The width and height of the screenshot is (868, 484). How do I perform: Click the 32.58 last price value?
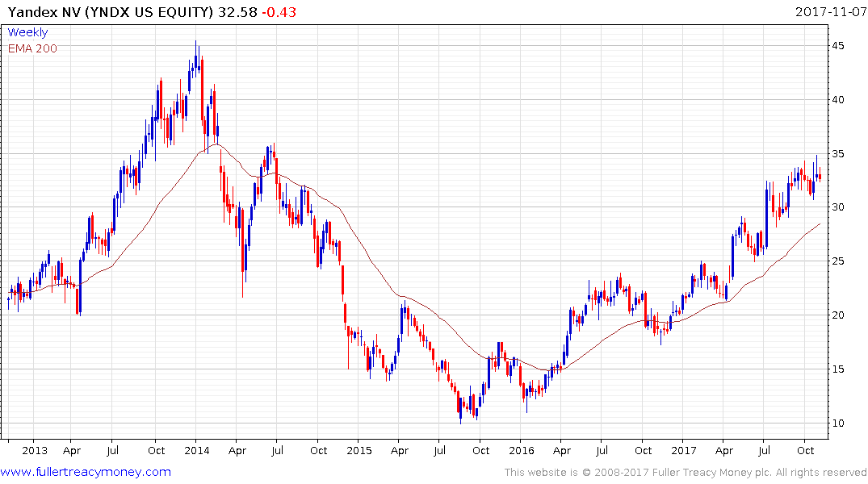point(237,11)
